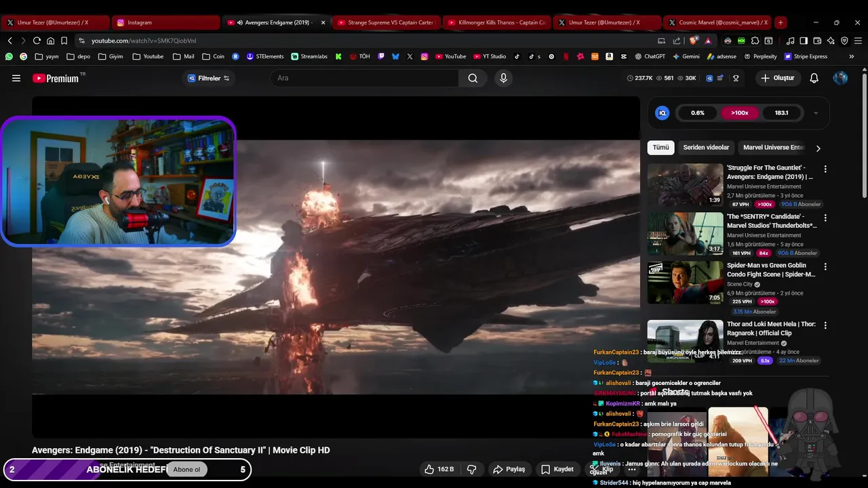The height and width of the screenshot is (488, 868).
Task: Toggle browser sidebar panel icon
Action: 804,41
